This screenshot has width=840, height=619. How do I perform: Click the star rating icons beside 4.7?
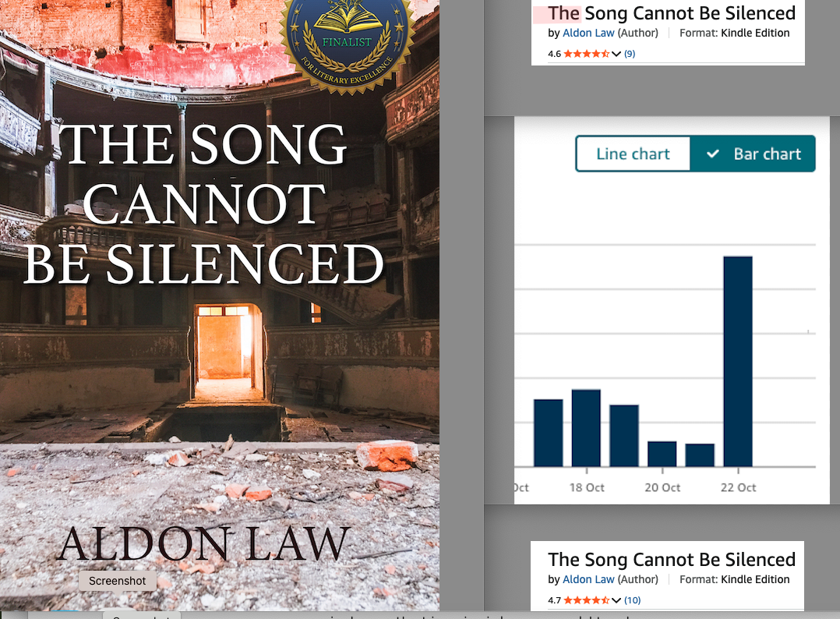tap(587, 600)
